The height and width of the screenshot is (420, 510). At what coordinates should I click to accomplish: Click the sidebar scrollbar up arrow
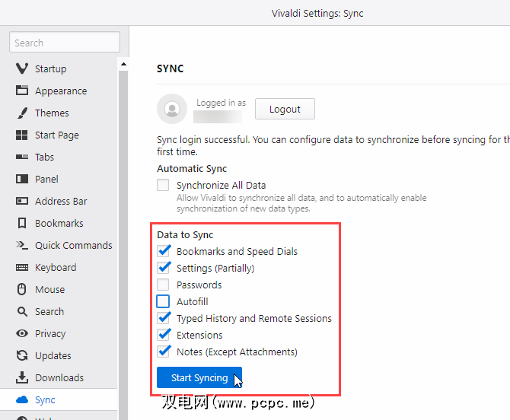click(123, 64)
